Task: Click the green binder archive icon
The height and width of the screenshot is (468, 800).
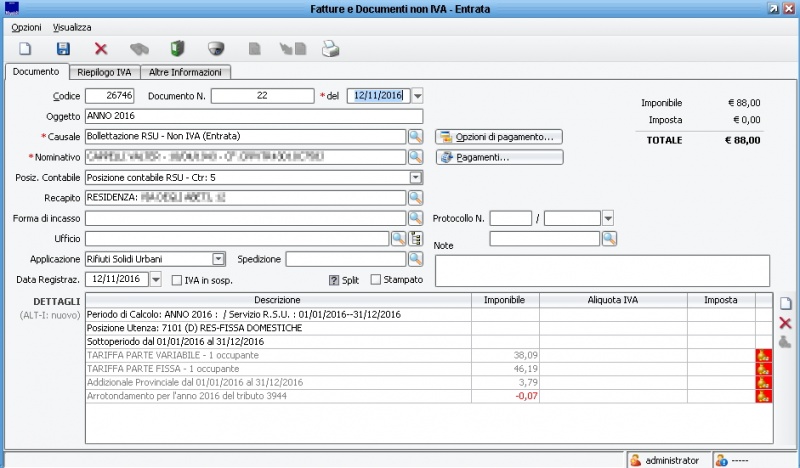Action: 177,48
